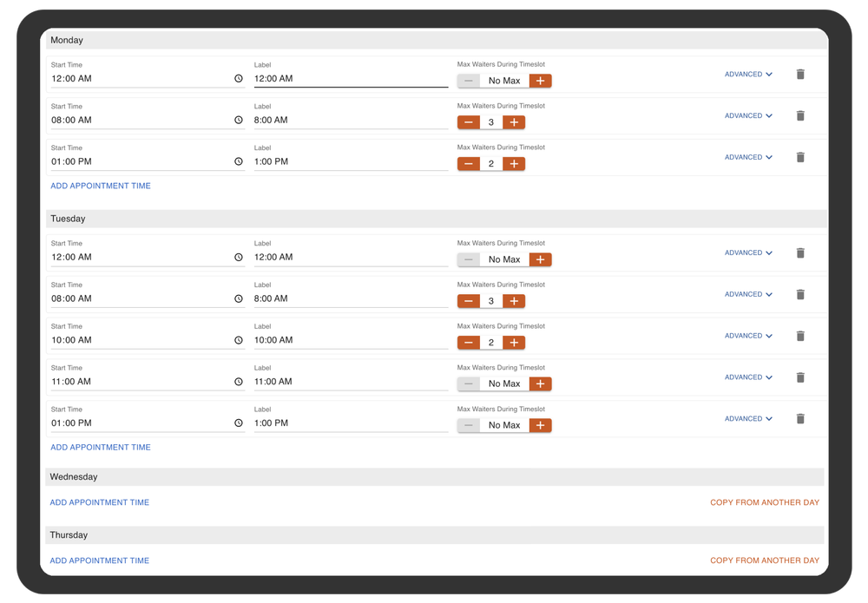Image resolution: width=868 pixels, height=603 pixels.
Task: Delete Tuesday's 01:00 PM appointment row
Action: pos(800,419)
